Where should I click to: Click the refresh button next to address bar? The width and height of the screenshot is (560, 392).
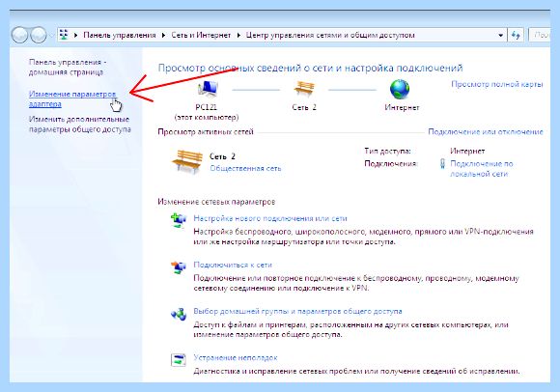(516, 35)
